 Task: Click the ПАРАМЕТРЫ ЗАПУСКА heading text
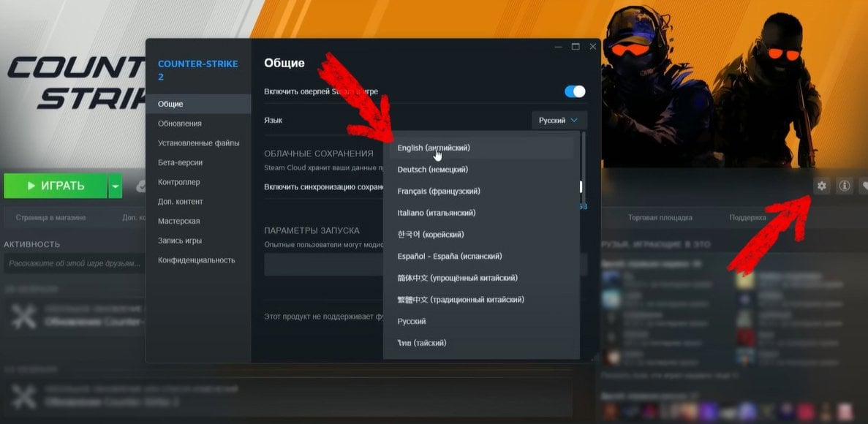point(312,230)
